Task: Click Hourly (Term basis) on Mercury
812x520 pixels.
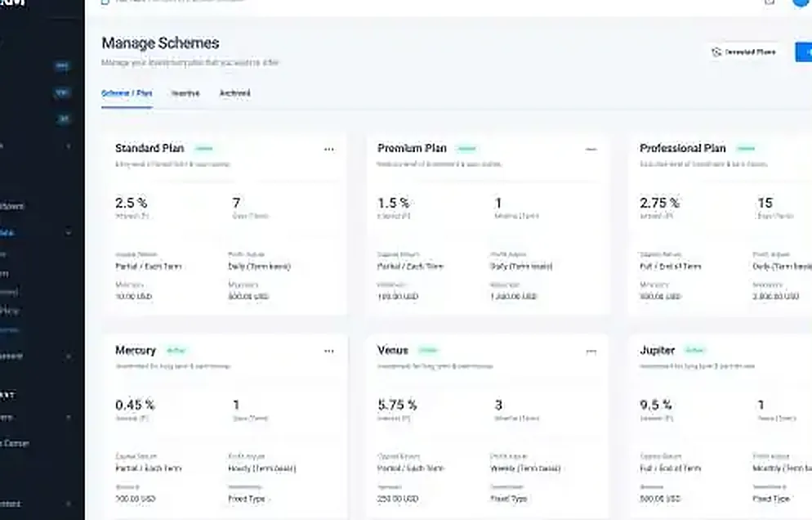Action: tap(262, 468)
